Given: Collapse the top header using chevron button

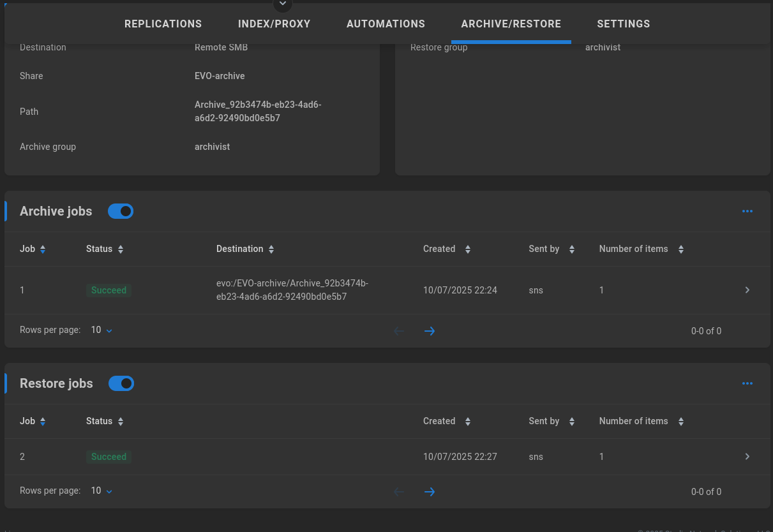Looking at the screenshot, I should click(282, 5).
